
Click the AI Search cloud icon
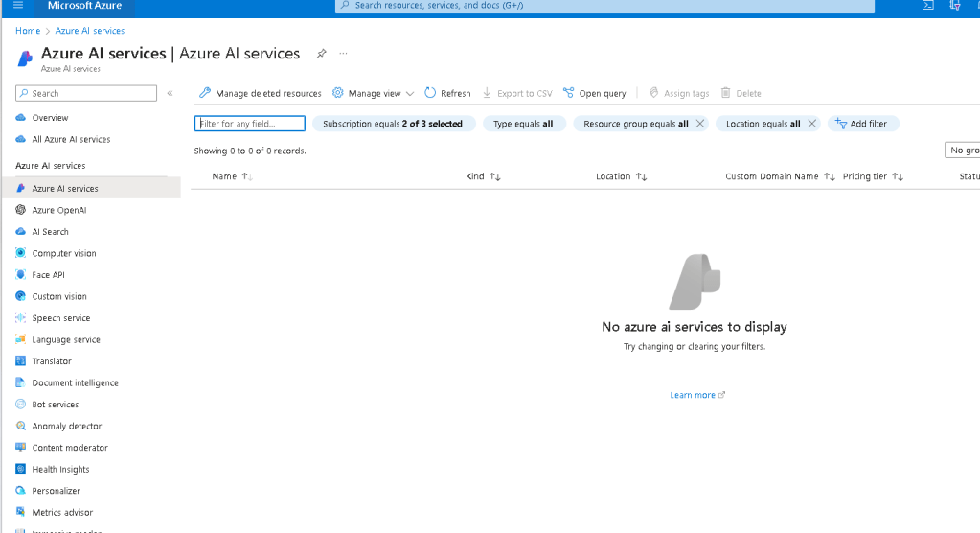(21, 231)
